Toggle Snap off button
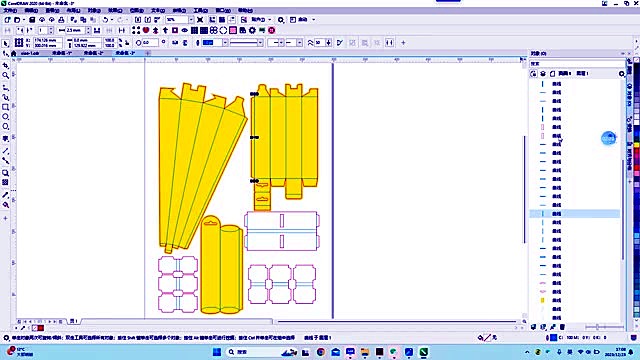 (244, 20)
